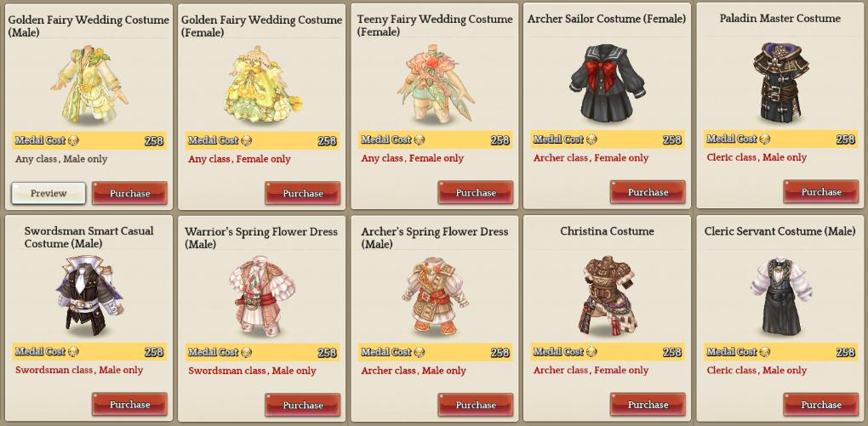
Task: Buy the Archer Sailor Costume (Female)
Action: click(x=648, y=192)
